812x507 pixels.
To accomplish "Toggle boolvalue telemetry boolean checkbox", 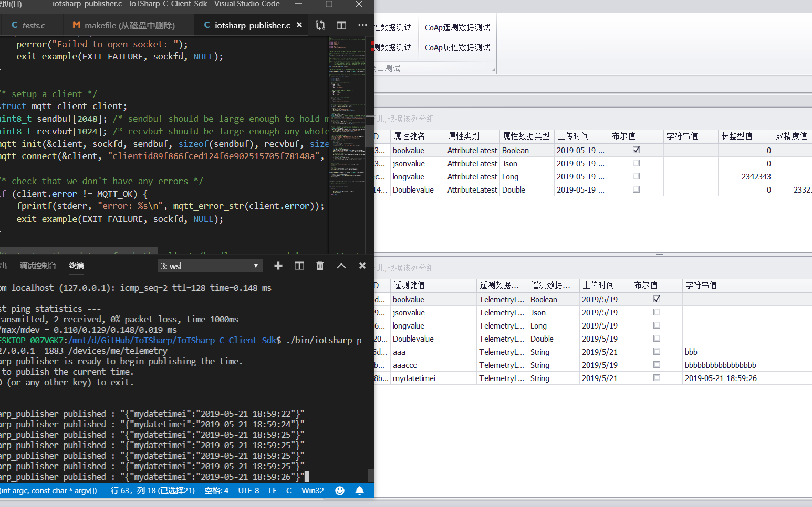I will [x=657, y=299].
